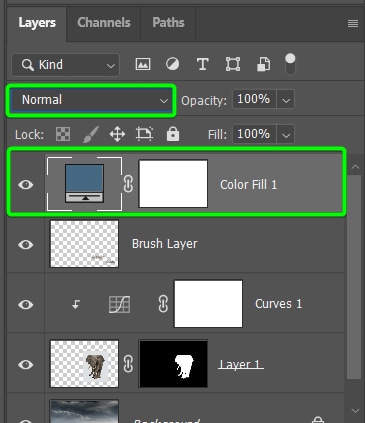This screenshot has height=423, width=365.
Task: Filter for smart objects icon
Action: 263,64
